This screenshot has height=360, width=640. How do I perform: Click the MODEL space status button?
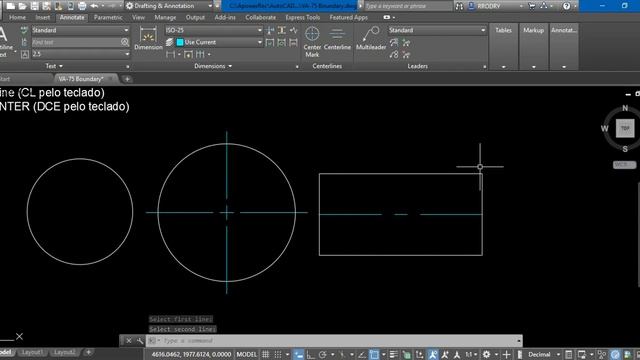(247, 354)
